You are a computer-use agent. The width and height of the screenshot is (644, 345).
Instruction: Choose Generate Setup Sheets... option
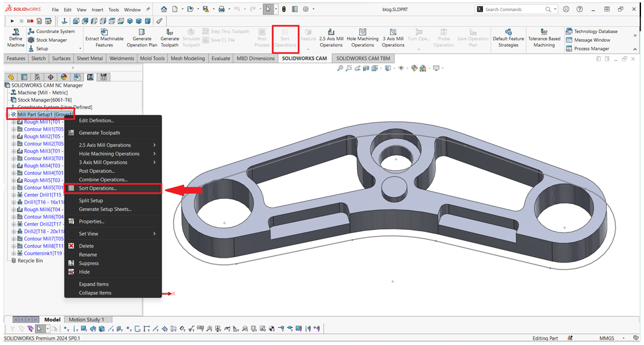pyautogui.click(x=105, y=210)
